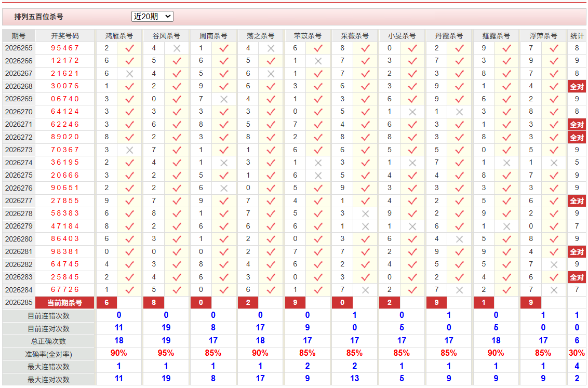Open the 近20期 period dropdown
The image size is (588, 388).
pyautogui.click(x=152, y=17)
